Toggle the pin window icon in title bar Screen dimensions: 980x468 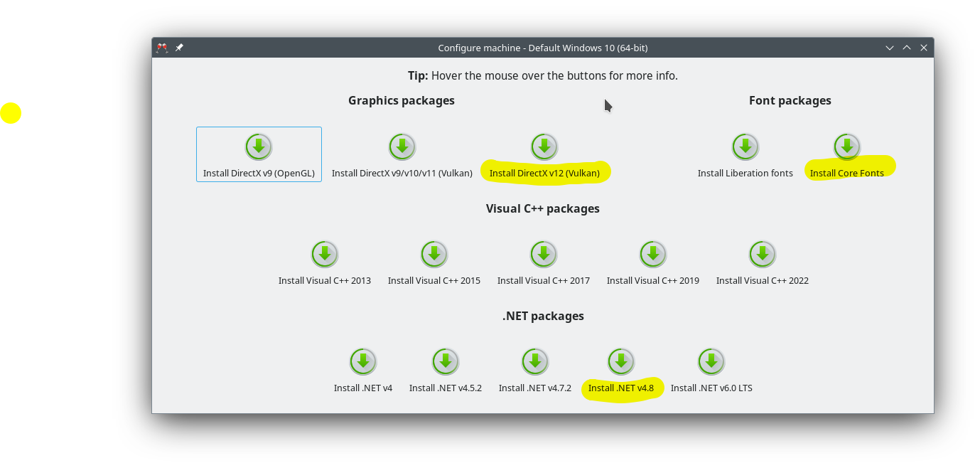tap(179, 48)
